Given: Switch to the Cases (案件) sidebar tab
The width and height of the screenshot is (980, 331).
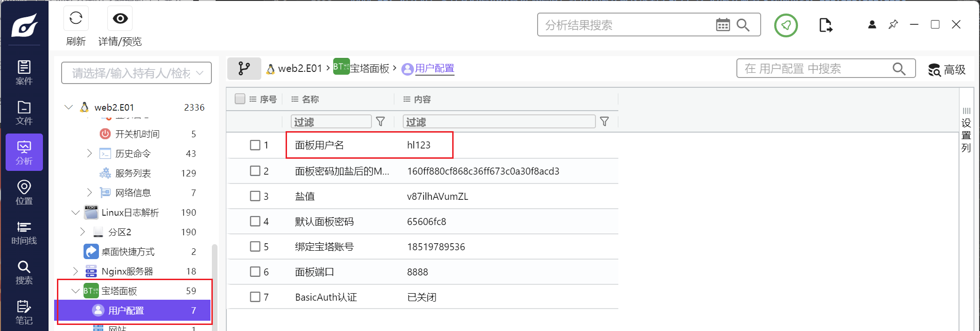Looking at the screenshot, I should pos(24,72).
